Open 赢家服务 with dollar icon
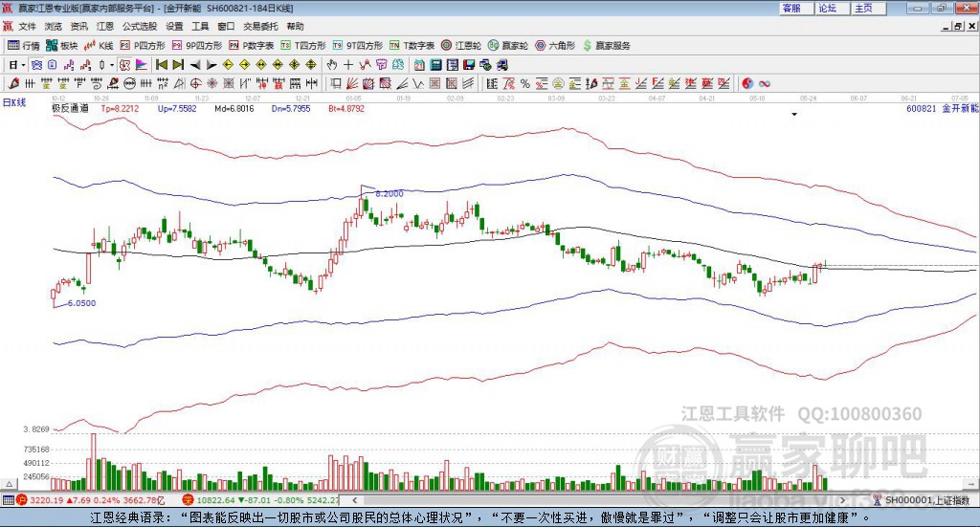The width and height of the screenshot is (980, 527). [x=607, y=46]
